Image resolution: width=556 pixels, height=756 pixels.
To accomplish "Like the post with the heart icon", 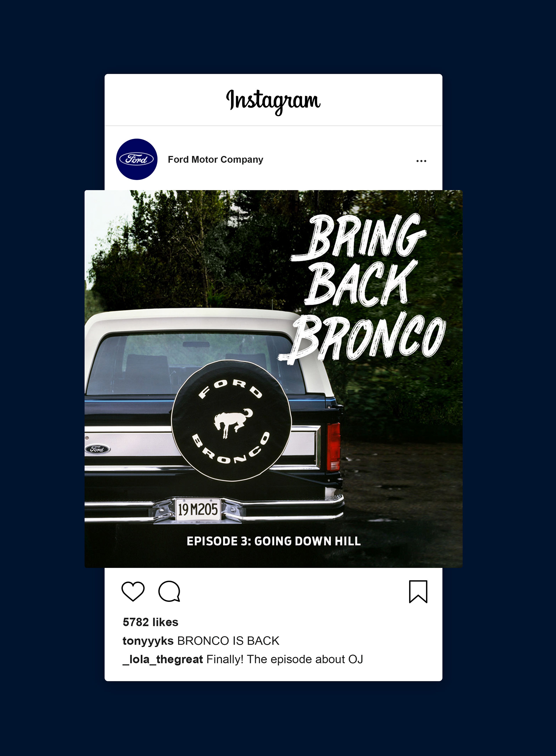I will tap(133, 591).
